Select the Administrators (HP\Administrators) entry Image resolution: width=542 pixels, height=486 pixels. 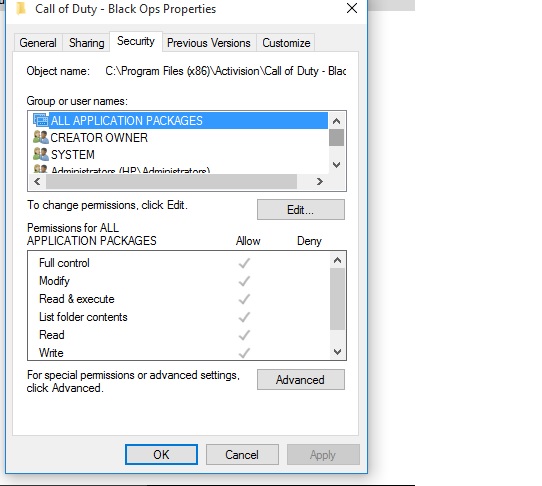click(x=130, y=170)
